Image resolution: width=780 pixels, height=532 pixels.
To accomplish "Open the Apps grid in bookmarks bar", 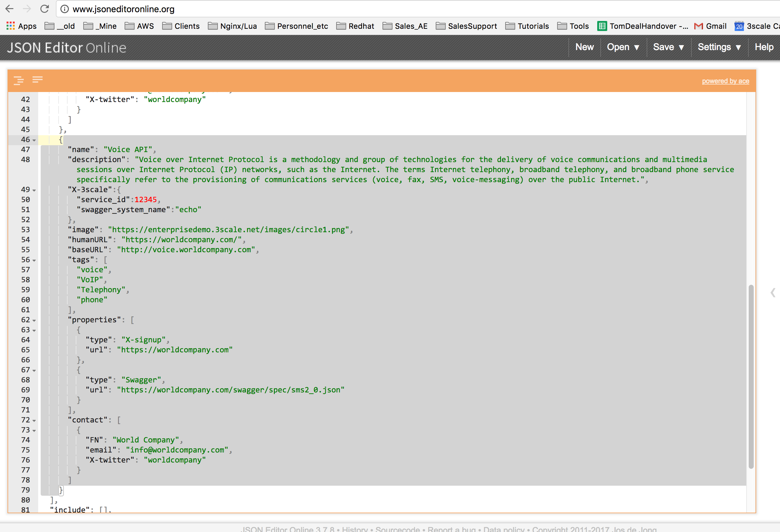I will [11, 26].
